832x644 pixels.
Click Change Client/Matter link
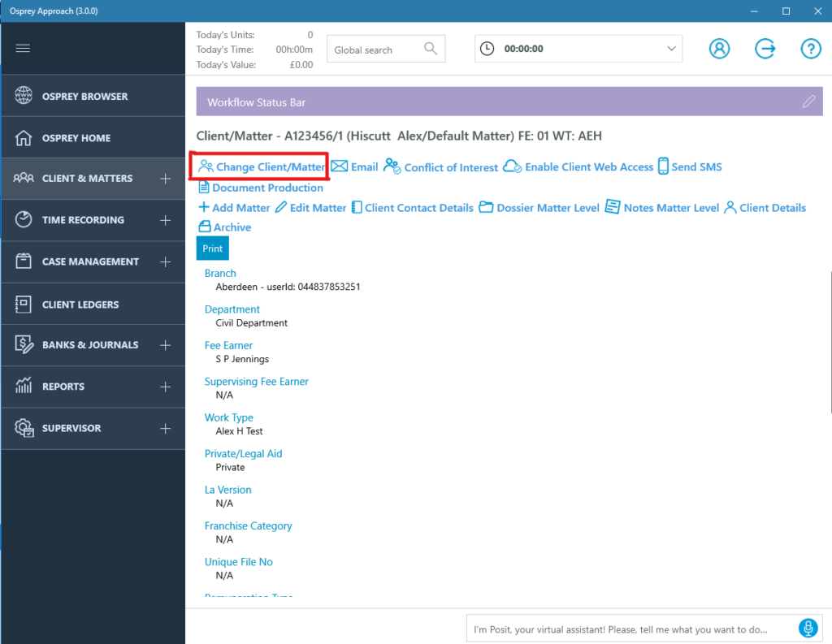(261, 166)
